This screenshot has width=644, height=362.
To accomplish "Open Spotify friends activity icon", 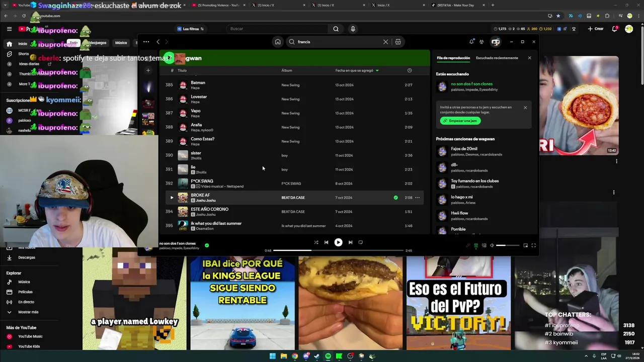I will tap(481, 42).
